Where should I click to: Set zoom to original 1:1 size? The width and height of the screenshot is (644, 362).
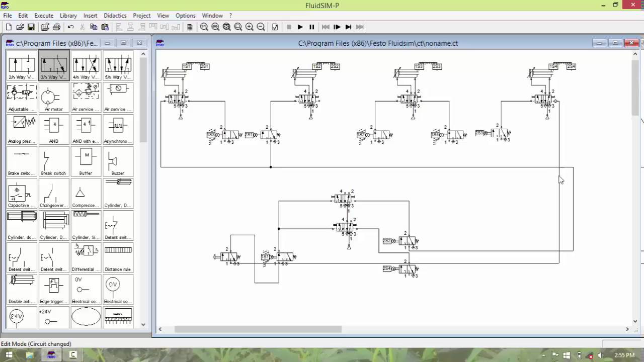pos(204,27)
